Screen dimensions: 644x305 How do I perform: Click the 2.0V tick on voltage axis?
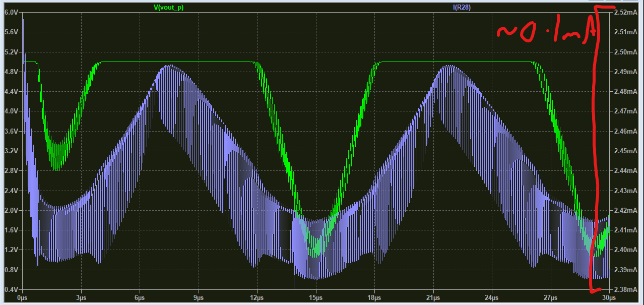pos(11,211)
